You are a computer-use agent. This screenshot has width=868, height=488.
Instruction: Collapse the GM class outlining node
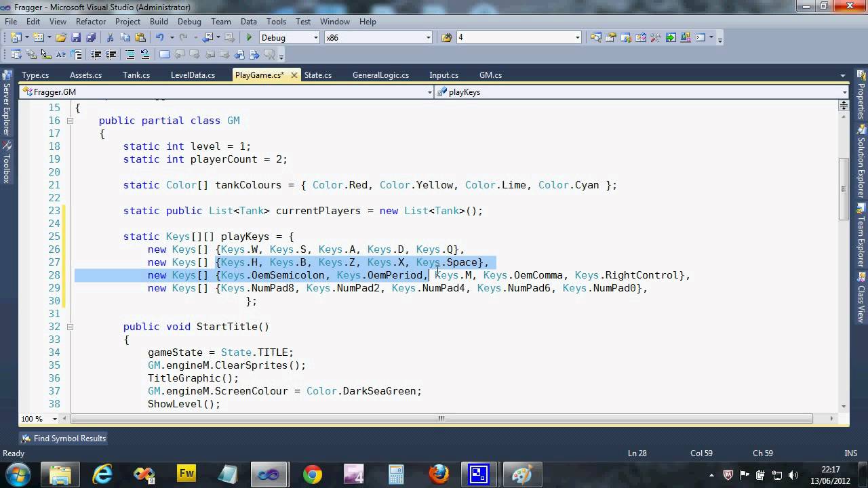(x=70, y=121)
